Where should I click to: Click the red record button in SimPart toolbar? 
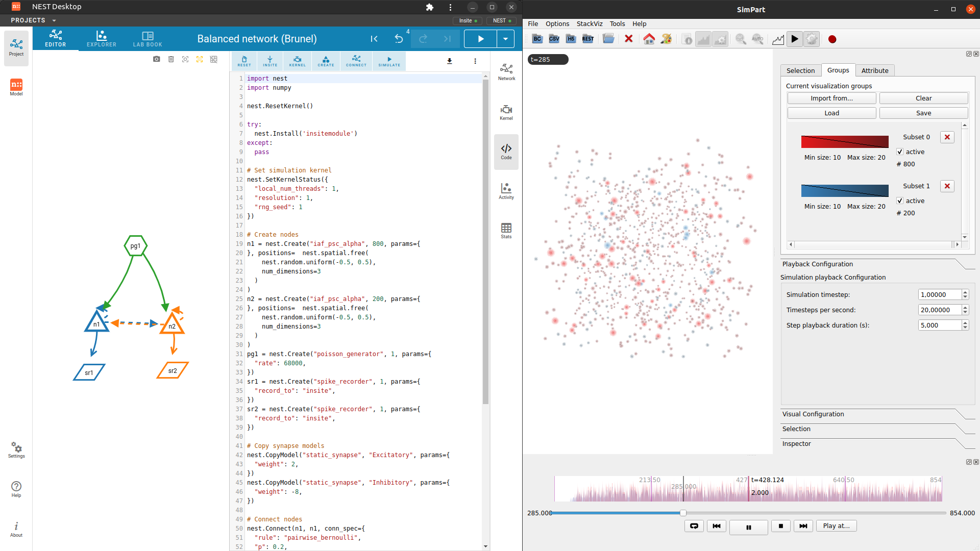[x=832, y=39]
